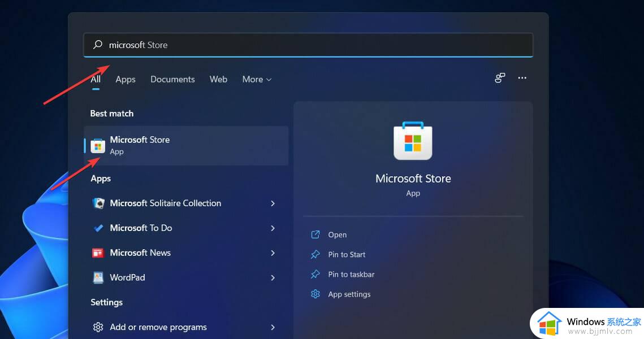The image size is (644, 339).
Task: Expand WordPad details arrow
Action: click(273, 278)
